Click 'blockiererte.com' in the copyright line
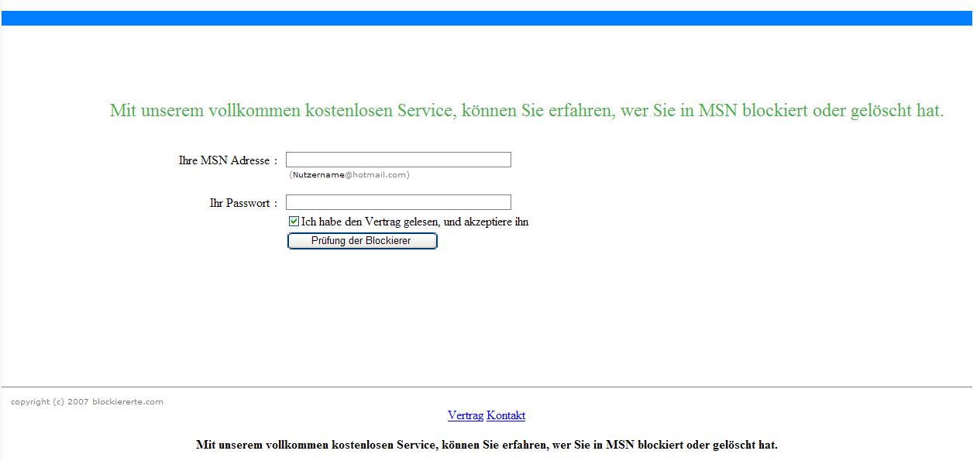This screenshot has height=461, width=980. [x=128, y=401]
